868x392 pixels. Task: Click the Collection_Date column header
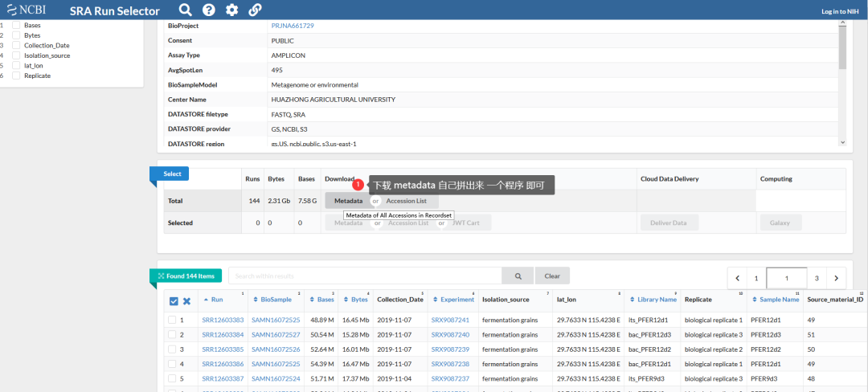(x=400, y=299)
